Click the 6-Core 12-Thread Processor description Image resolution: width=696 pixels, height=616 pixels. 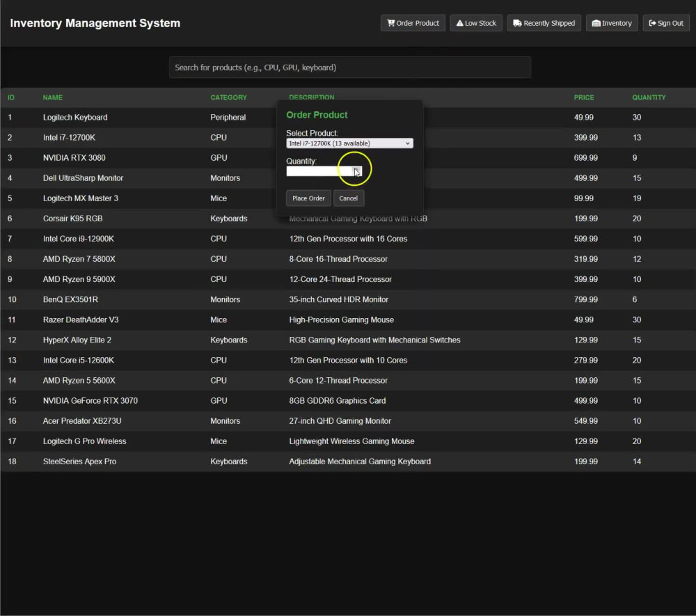pyautogui.click(x=338, y=380)
